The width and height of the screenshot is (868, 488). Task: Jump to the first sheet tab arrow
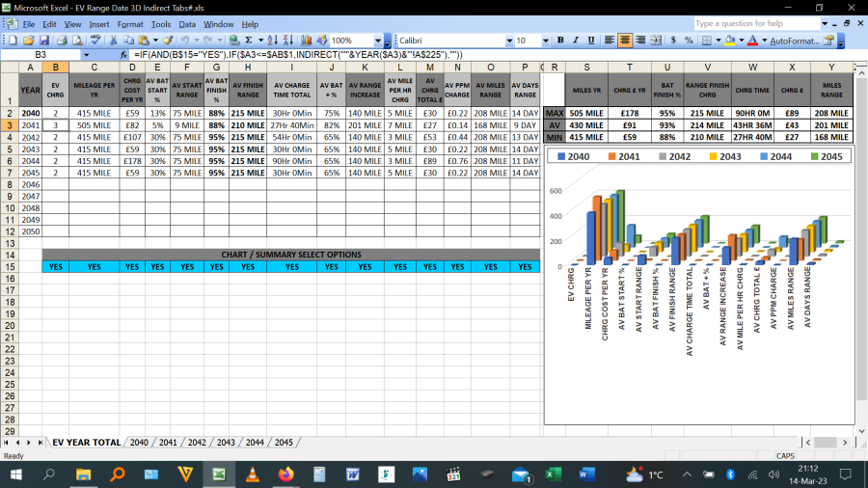pos(6,443)
